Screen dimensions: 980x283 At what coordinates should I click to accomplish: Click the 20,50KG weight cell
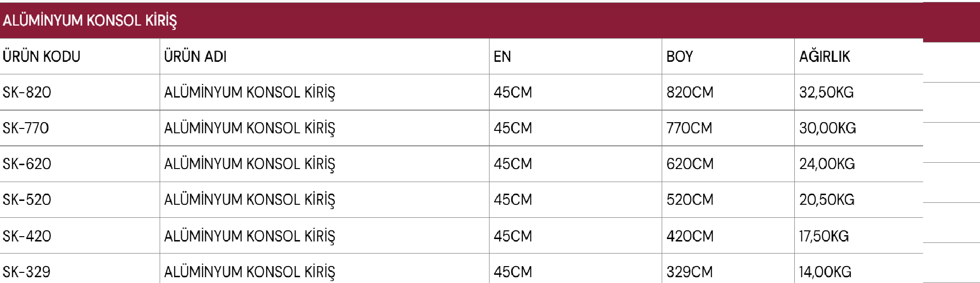[x=827, y=199]
